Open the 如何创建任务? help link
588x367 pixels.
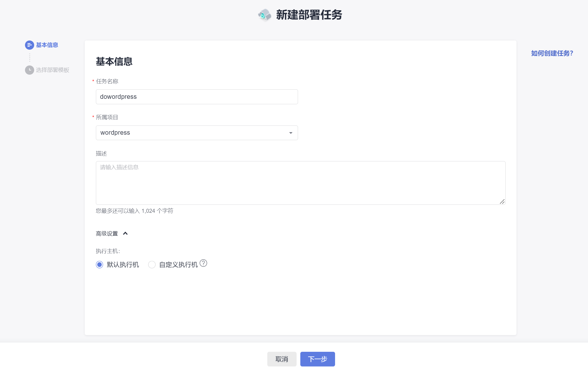coord(552,53)
